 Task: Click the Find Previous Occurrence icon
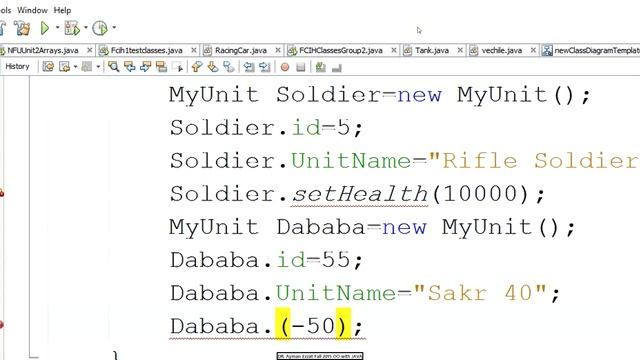(x=130, y=67)
